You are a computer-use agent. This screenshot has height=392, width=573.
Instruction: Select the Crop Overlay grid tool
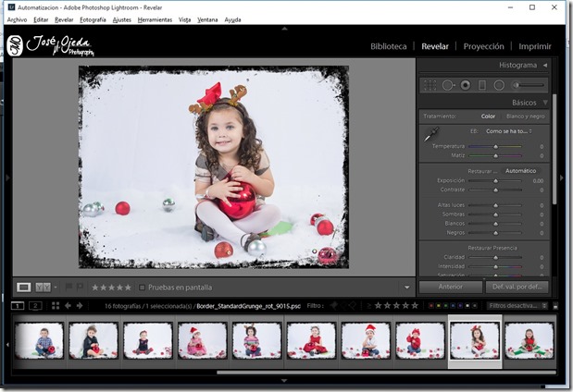(x=430, y=85)
